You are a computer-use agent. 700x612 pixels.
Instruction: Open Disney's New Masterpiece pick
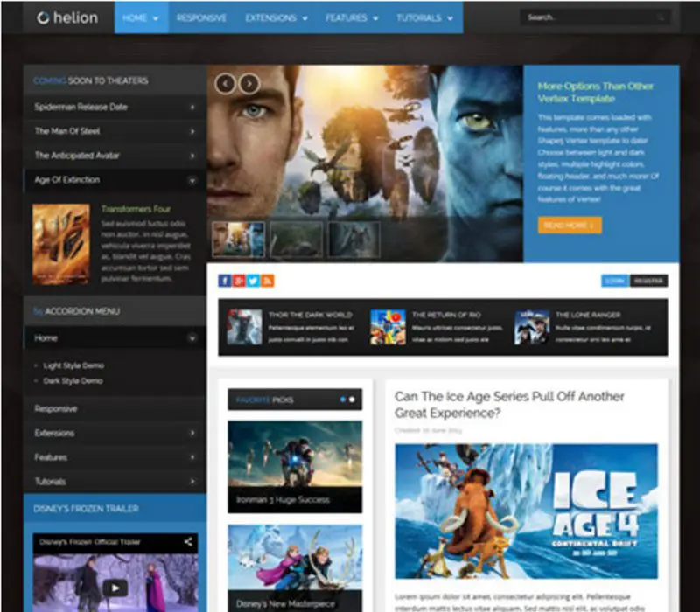point(295,567)
